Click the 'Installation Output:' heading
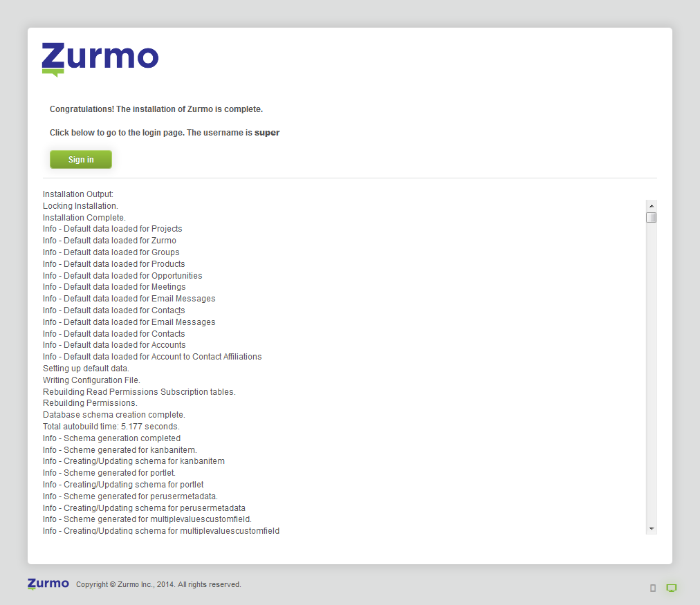This screenshot has height=605, width=700. point(78,194)
